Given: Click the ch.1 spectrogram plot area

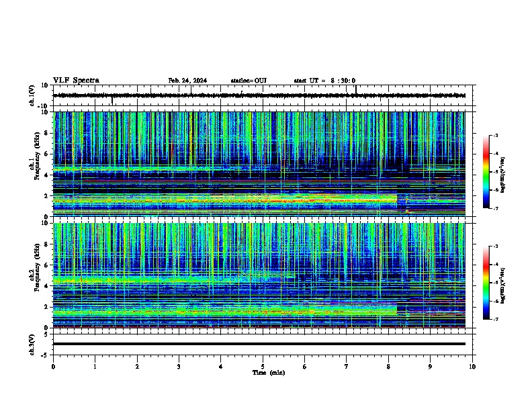Looking at the screenshot, I should click(x=259, y=164).
